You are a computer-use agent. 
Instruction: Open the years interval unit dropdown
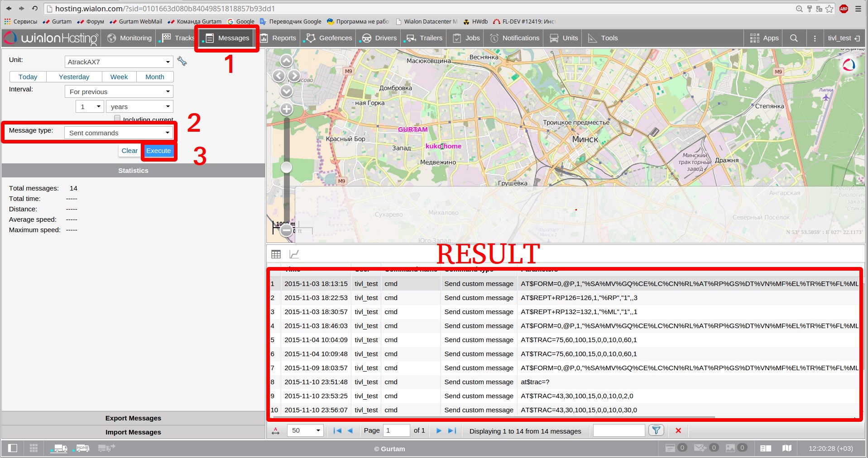pyautogui.click(x=139, y=107)
